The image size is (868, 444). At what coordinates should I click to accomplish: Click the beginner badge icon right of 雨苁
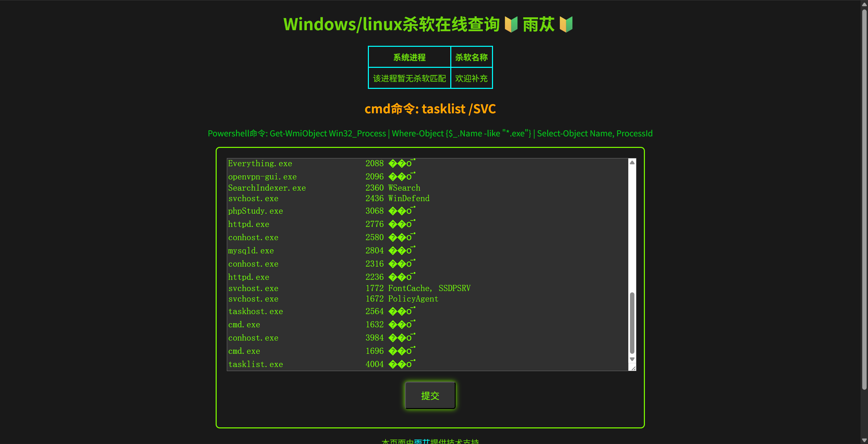point(566,24)
